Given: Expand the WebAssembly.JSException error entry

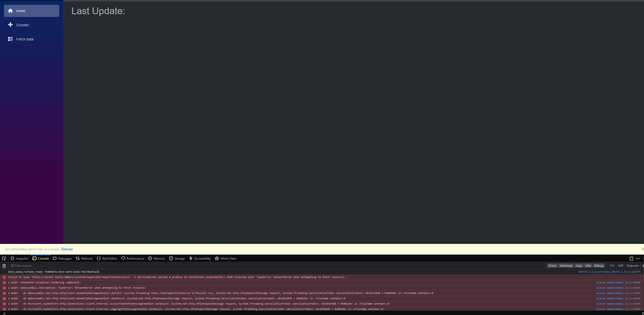Looking at the screenshot, I should coord(9,288).
